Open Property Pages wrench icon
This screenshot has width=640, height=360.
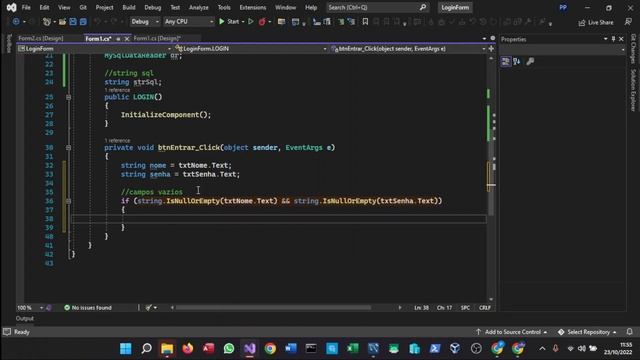click(x=530, y=62)
